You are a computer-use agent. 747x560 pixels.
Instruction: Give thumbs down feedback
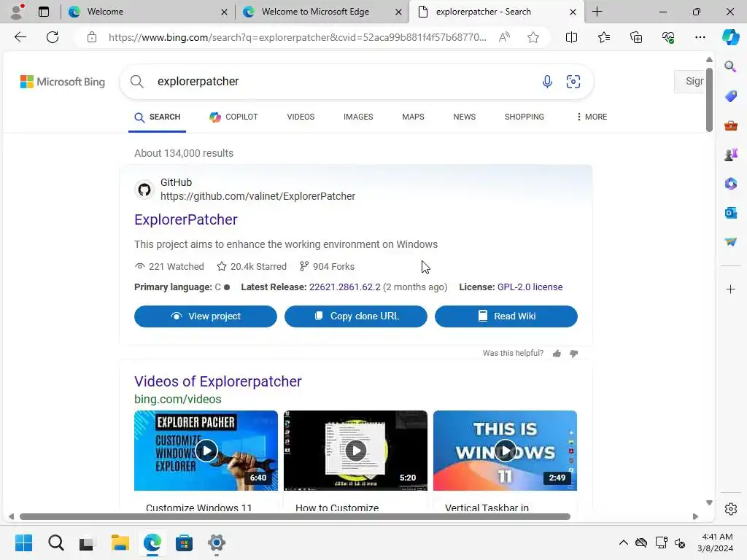point(573,354)
